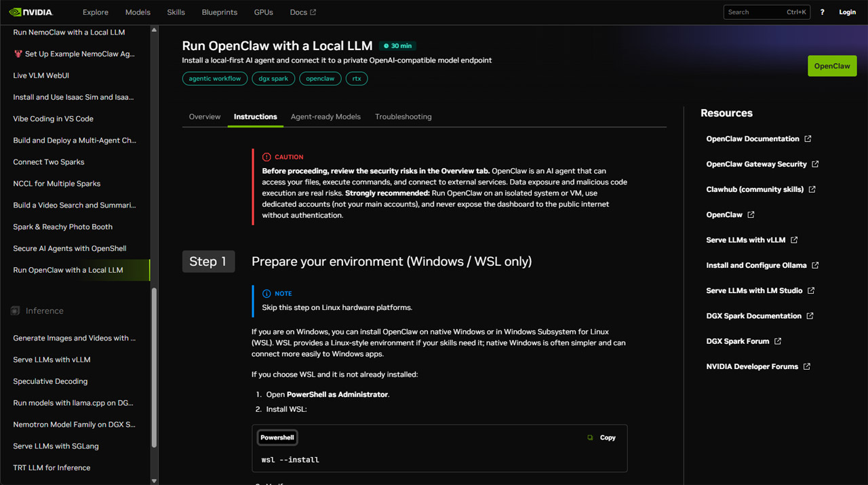Open Vibe Coding in VS Code
Viewport: 868px width, 485px height.
click(x=54, y=119)
